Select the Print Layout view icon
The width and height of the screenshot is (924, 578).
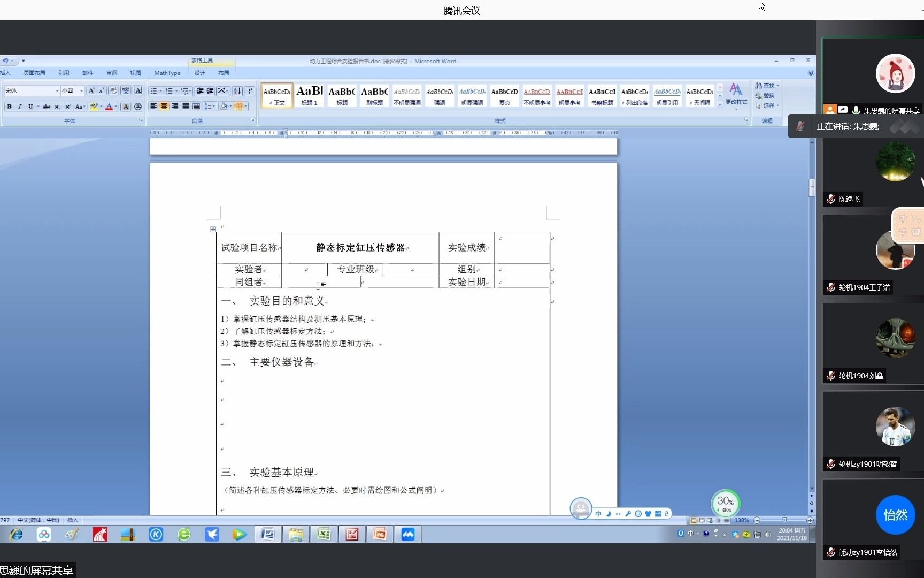pyautogui.click(x=694, y=520)
